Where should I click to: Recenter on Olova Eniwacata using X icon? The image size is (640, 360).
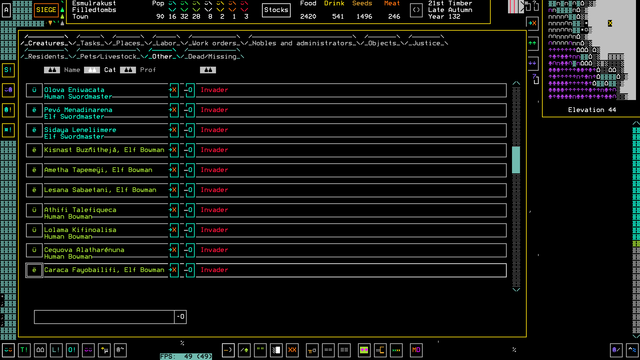(174, 90)
